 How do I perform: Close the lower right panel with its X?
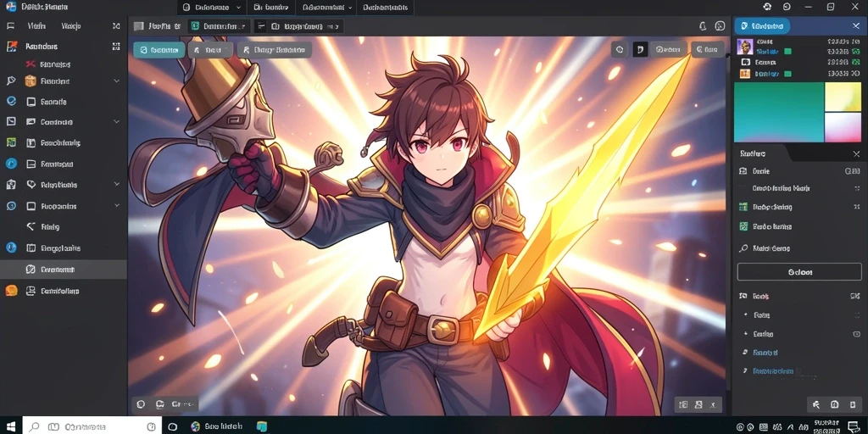(x=856, y=153)
